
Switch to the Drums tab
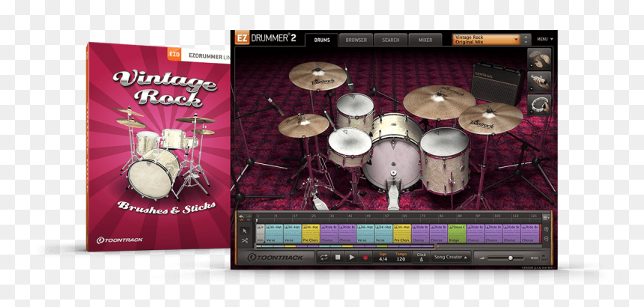[321, 40]
